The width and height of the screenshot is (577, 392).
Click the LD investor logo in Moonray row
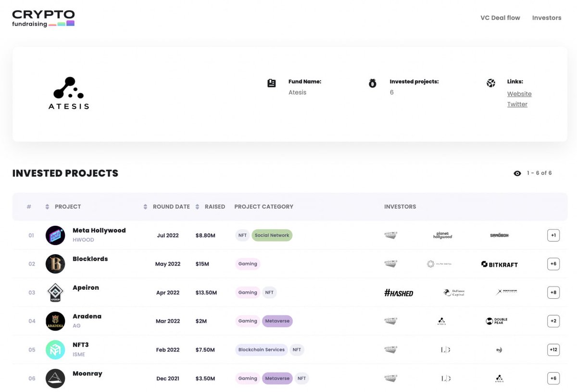(x=446, y=379)
